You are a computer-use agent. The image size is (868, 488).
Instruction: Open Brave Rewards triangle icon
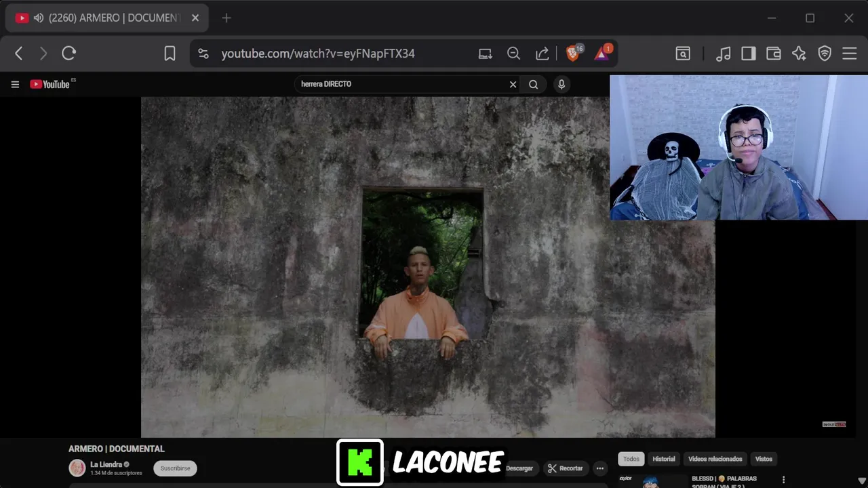pyautogui.click(x=603, y=53)
